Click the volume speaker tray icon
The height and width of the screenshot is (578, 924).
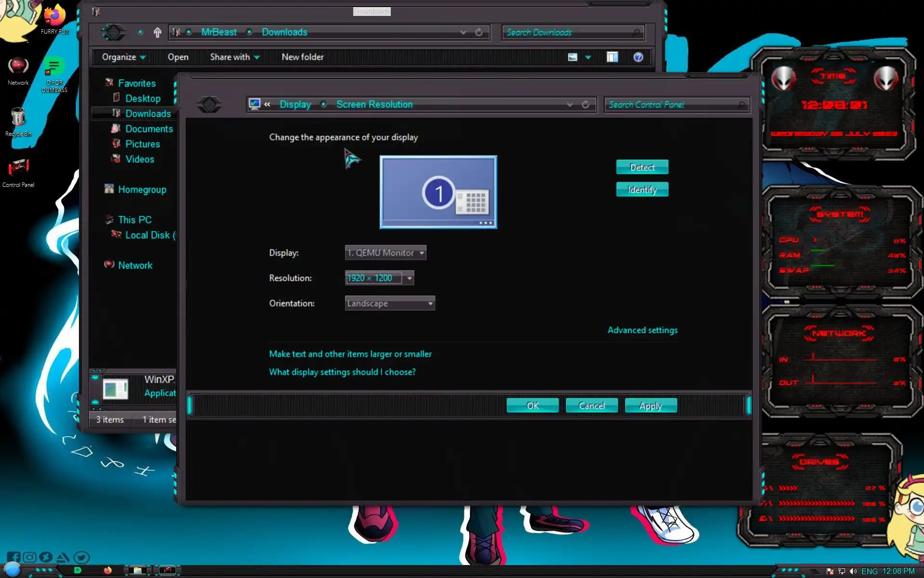pos(853,571)
